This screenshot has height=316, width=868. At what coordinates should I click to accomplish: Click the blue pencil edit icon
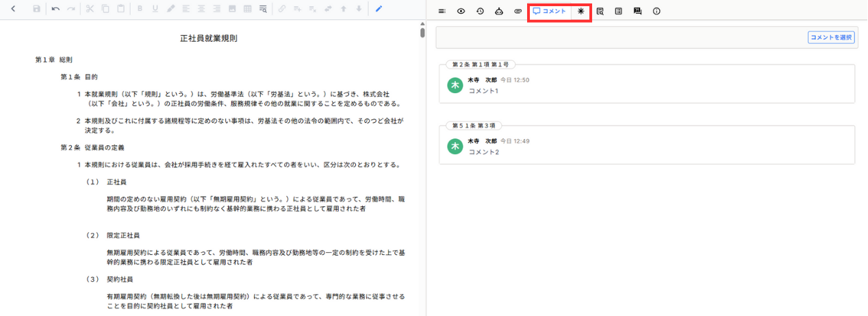coord(379,9)
